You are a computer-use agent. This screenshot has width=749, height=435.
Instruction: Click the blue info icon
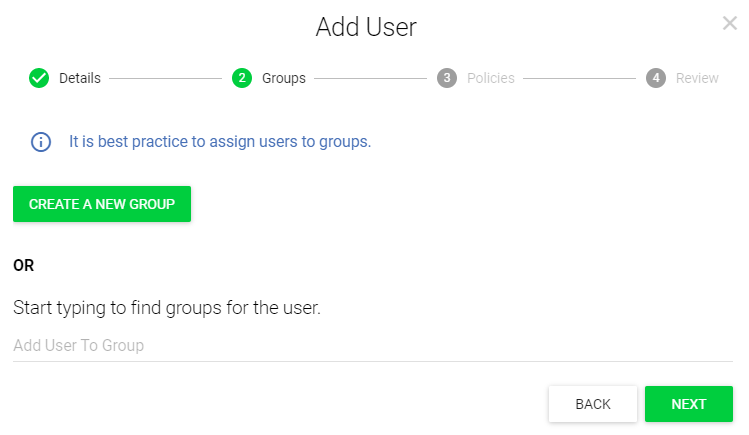[41, 142]
